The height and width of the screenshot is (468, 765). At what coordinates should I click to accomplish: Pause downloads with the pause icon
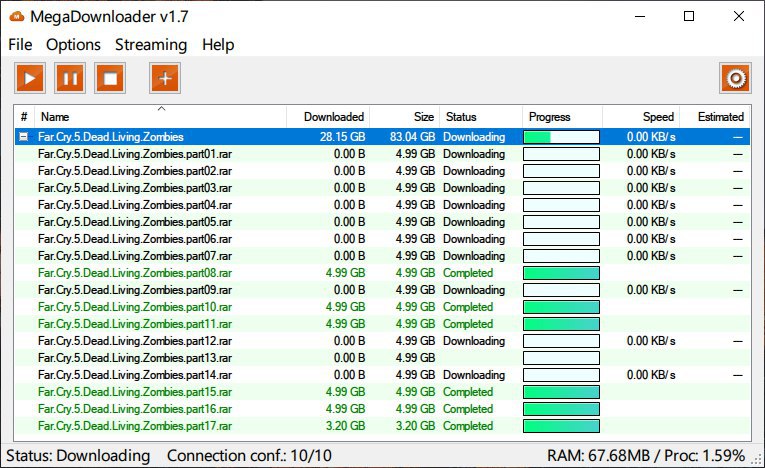click(x=70, y=77)
